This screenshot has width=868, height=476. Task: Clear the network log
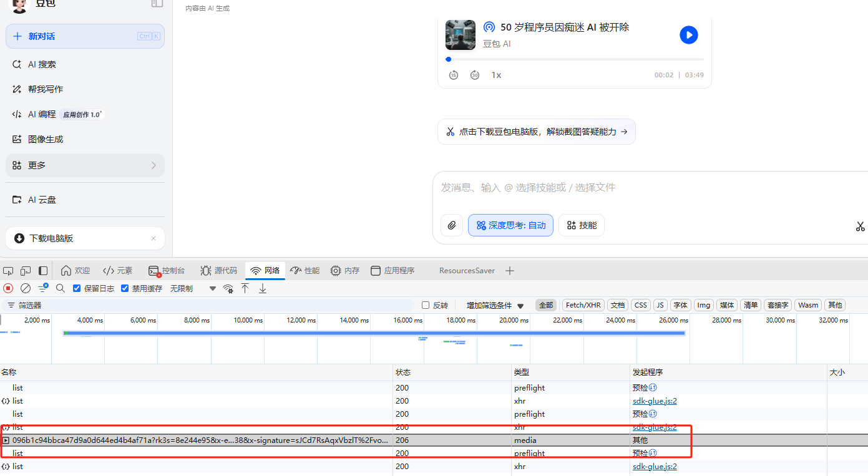coord(26,288)
